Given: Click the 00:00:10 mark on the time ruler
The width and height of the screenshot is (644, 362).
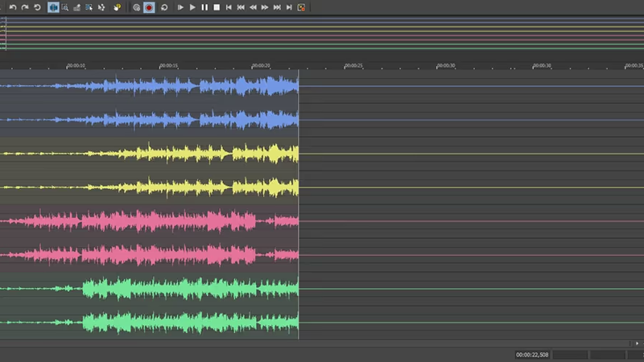Looking at the screenshot, I should pos(76,66).
